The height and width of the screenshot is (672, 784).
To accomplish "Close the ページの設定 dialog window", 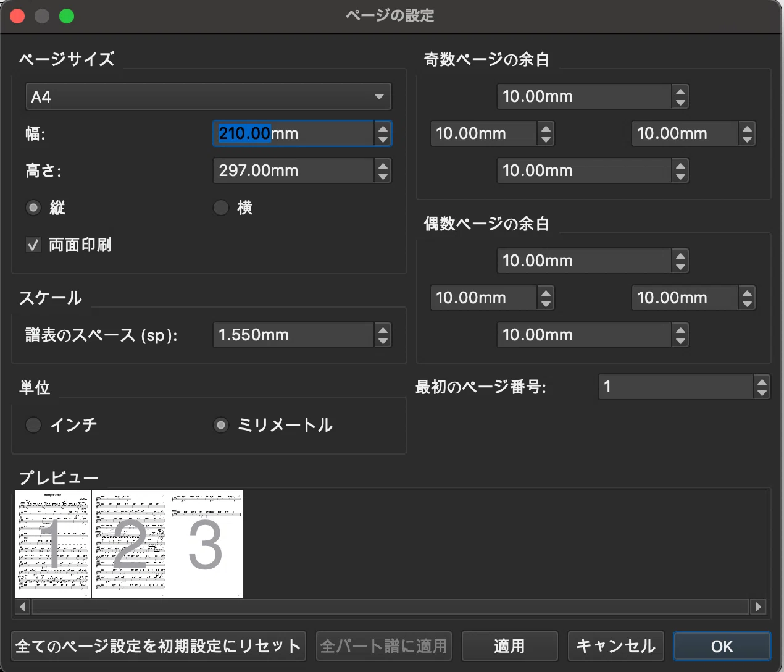I will (x=17, y=16).
